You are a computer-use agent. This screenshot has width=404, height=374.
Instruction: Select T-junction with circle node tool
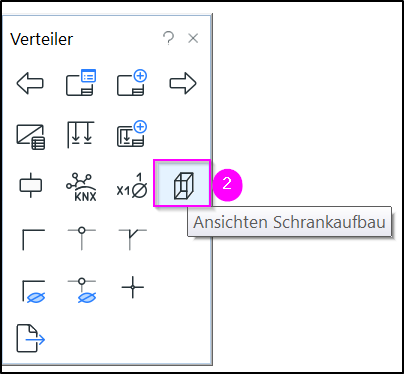point(82,238)
